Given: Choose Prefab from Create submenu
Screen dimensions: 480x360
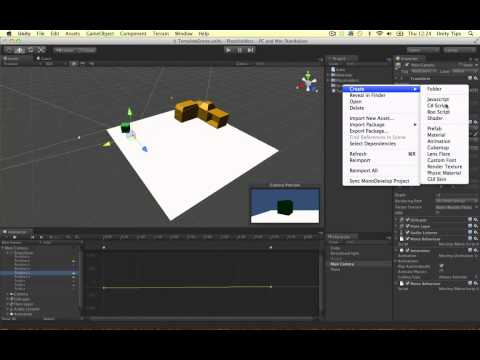Looking at the screenshot, I should pos(434,128).
